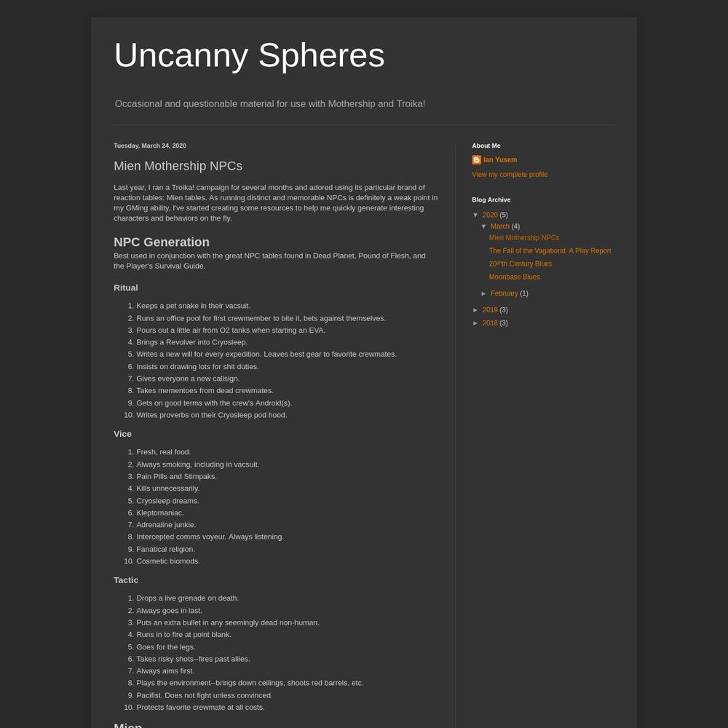Open the 2019 archive link
Viewport: 728px width, 728px height.
[490, 310]
